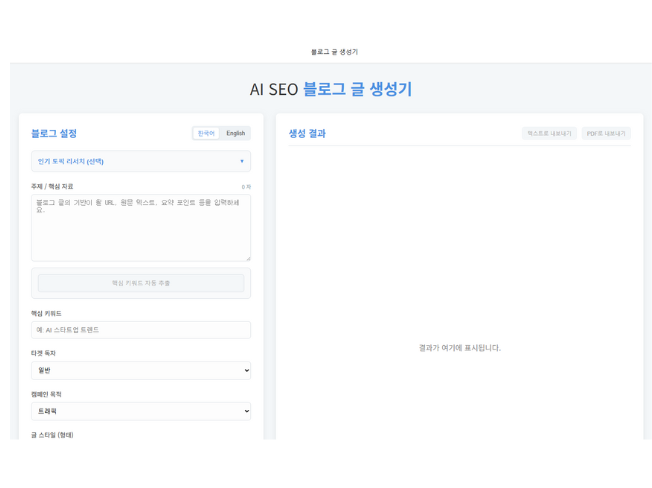This screenshot has width=652, height=488.
Task: Switch language to 한국어
Action: (x=206, y=133)
